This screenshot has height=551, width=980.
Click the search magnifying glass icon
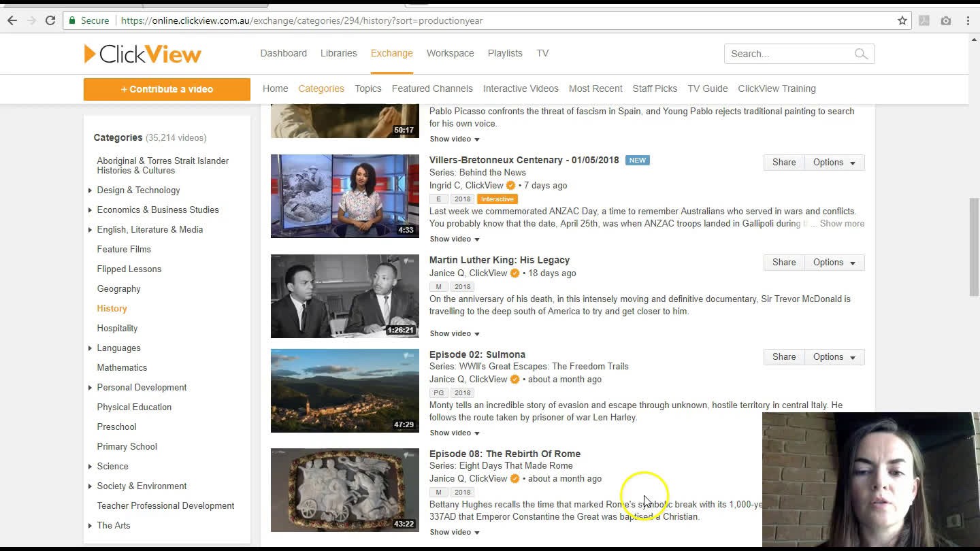point(860,54)
